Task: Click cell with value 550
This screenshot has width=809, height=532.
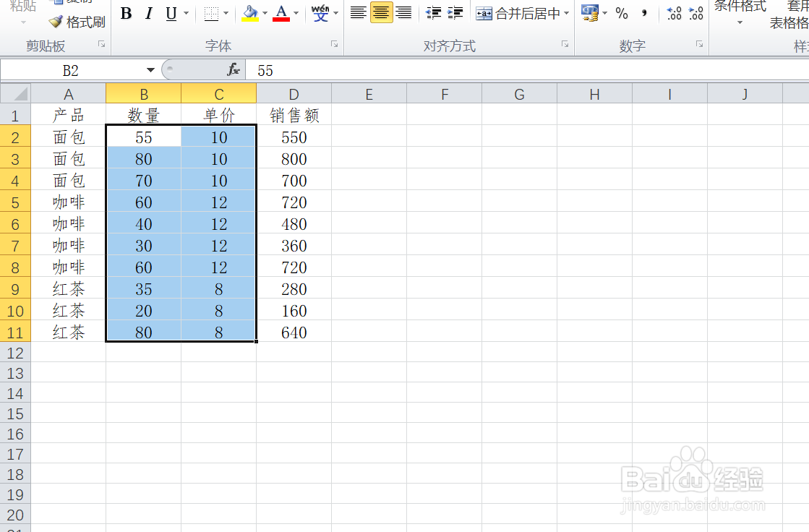Action: click(x=294, y=137)
